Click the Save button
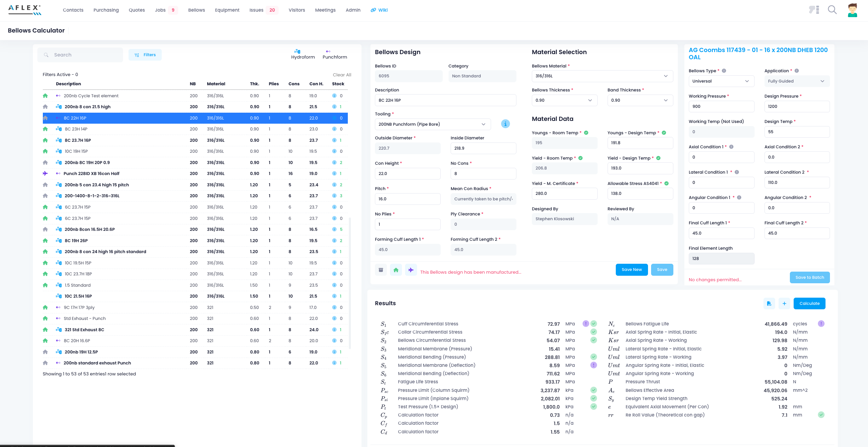868x447 pixels. pyautogui.click(x=662, y=270)
